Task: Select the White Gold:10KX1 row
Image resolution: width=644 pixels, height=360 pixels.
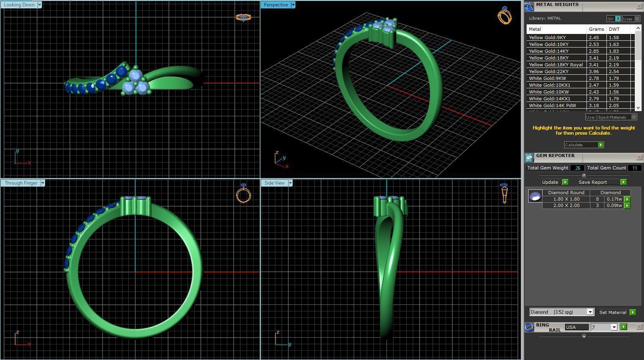Action: (581, 85)
